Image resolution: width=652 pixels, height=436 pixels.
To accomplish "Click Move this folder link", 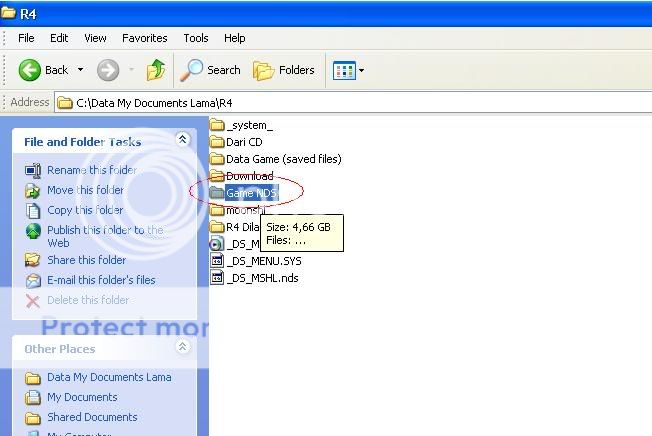I will click(x=85, y=190).
